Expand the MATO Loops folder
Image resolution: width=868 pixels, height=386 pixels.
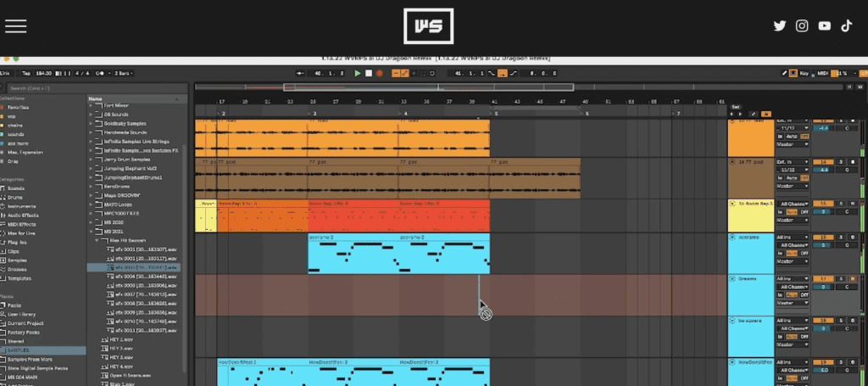tap(92, 204)
